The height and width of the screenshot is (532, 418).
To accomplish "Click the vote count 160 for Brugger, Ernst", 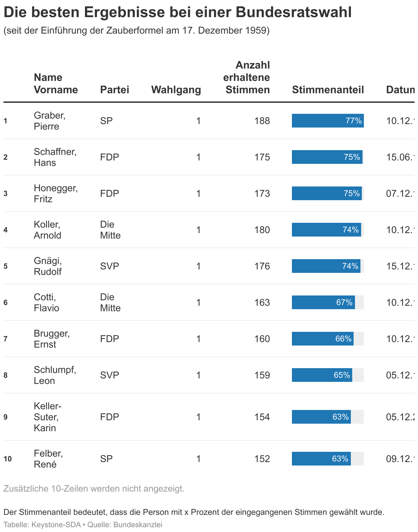I will pos(262,339).
